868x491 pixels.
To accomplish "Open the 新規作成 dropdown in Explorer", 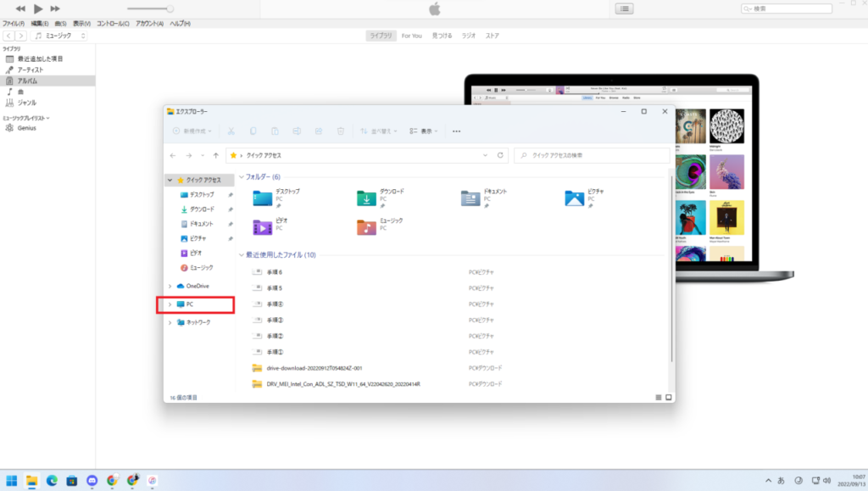I will coord(192,131).
